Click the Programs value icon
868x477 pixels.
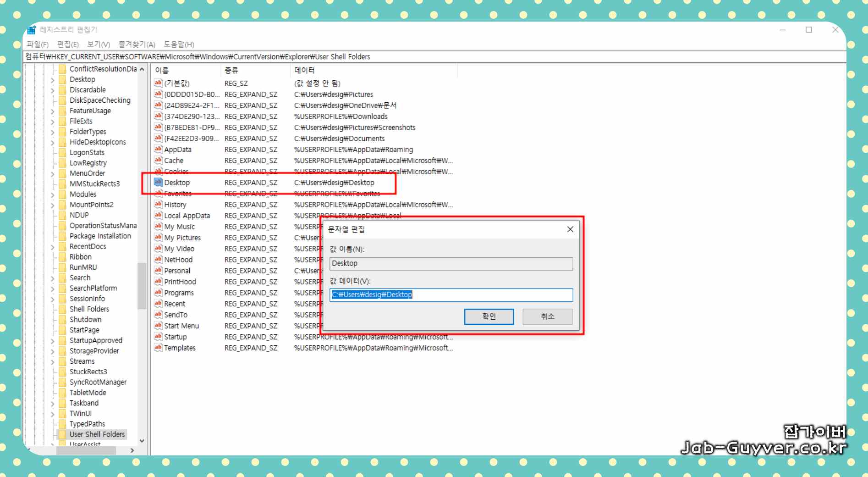[x=158, y=292]
